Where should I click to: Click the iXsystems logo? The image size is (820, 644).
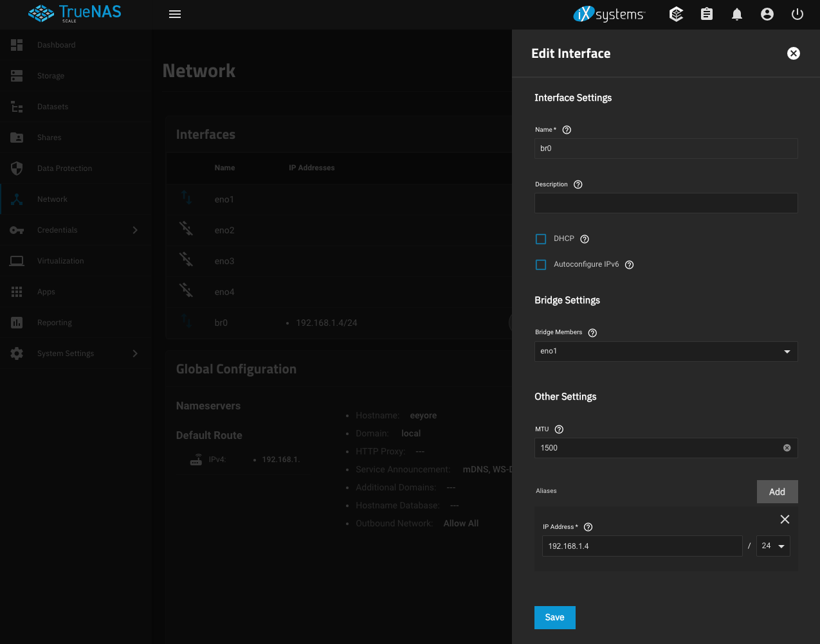[609, 14]
